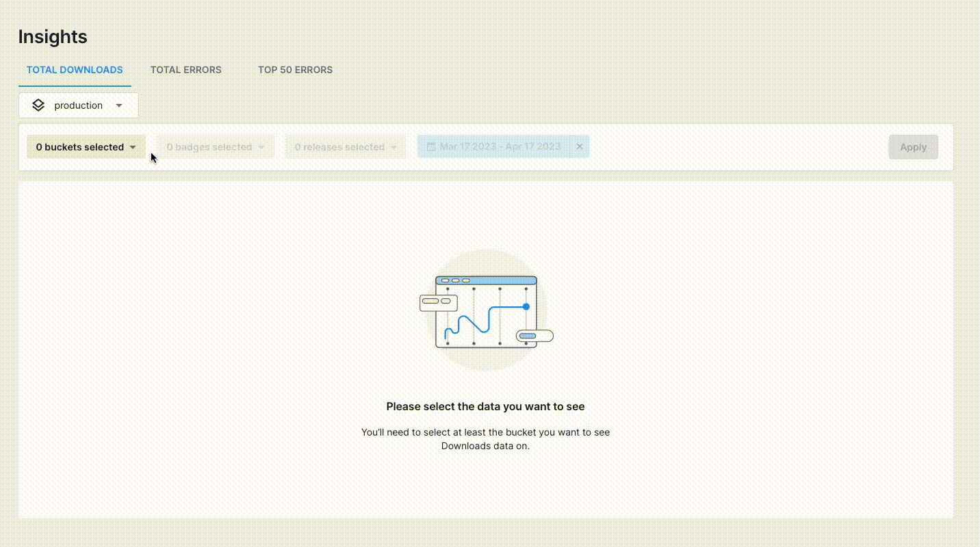
Task: Click the Insights page heading
Action: (x=53, y=37)
